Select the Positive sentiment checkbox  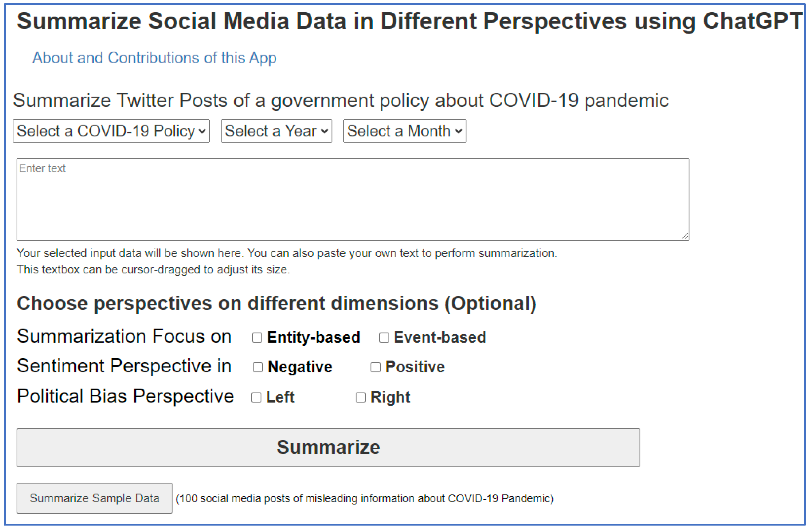pyautogui.click(x=375, y=367)
